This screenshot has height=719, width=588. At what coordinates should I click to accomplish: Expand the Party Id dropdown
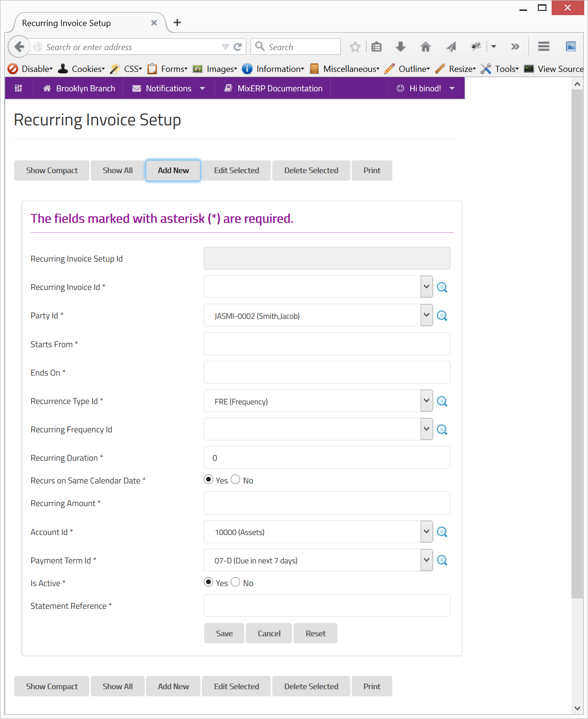(426, 315)
